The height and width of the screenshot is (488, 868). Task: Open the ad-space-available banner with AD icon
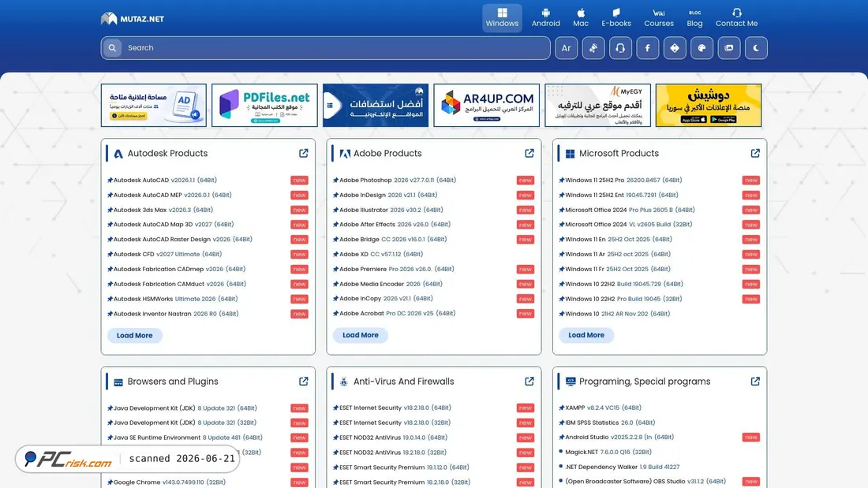pos(153,105)
